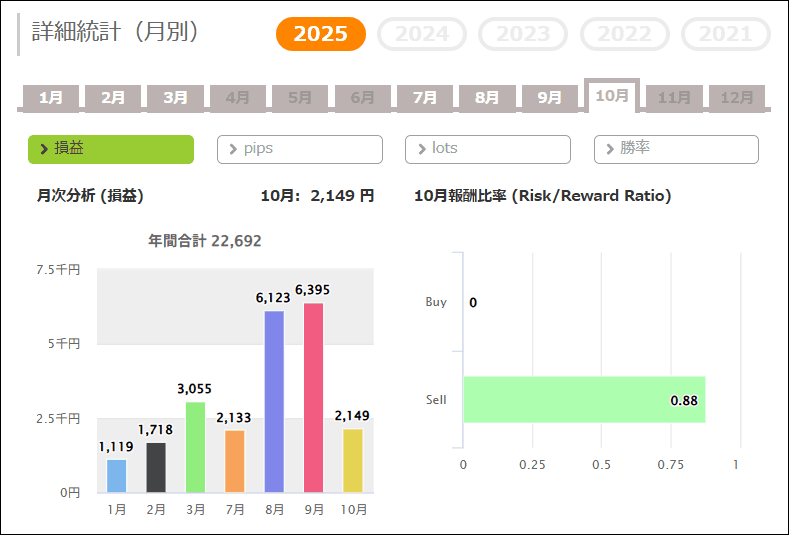This screenshot has height=535, width=789.
Task: Click the pink 9月 bar showing 6,395
Action: pyautogui.click(x=313, y=398)
